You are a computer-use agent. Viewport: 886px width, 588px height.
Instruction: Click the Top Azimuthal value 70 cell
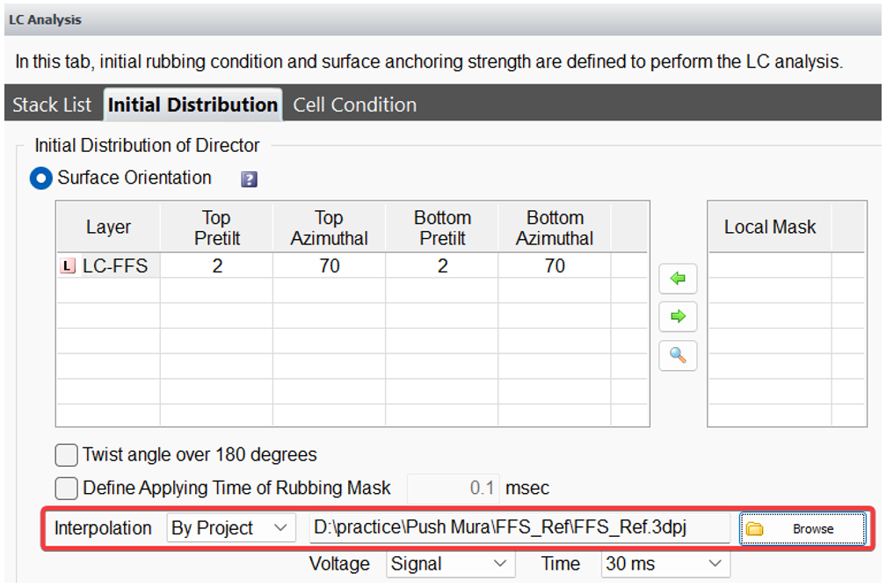pyautogui.click(x=329, y=266)
